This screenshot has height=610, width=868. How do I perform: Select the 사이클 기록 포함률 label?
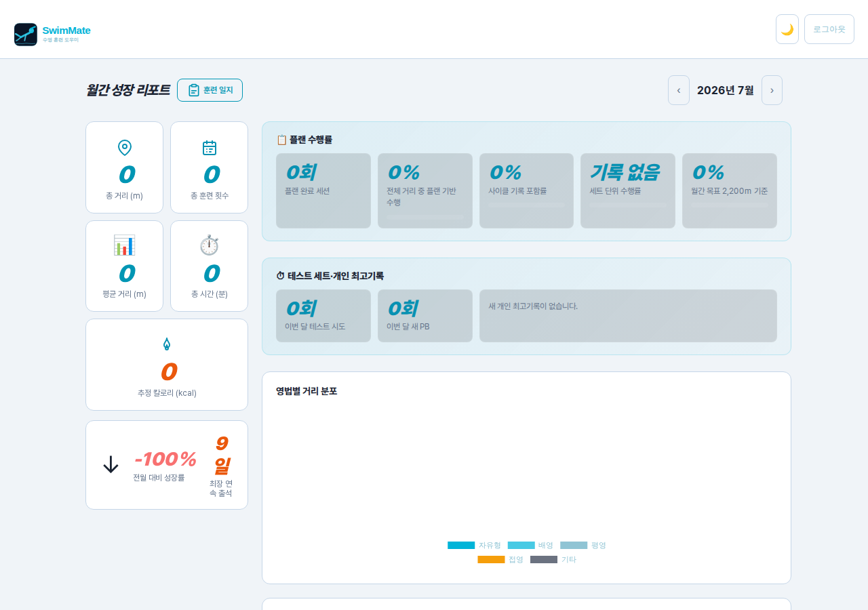517,191
